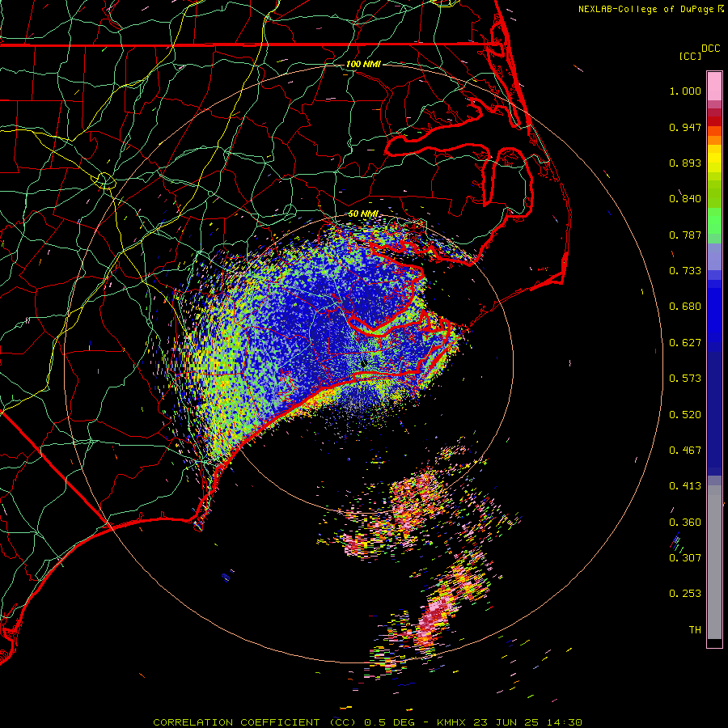Click the 50 NMI range ring label

tap(363, 214)
